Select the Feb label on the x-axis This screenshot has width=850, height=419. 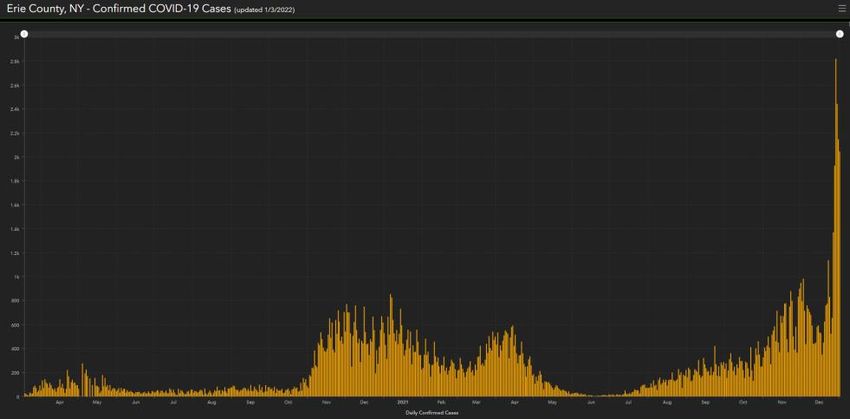click(441, 402)
